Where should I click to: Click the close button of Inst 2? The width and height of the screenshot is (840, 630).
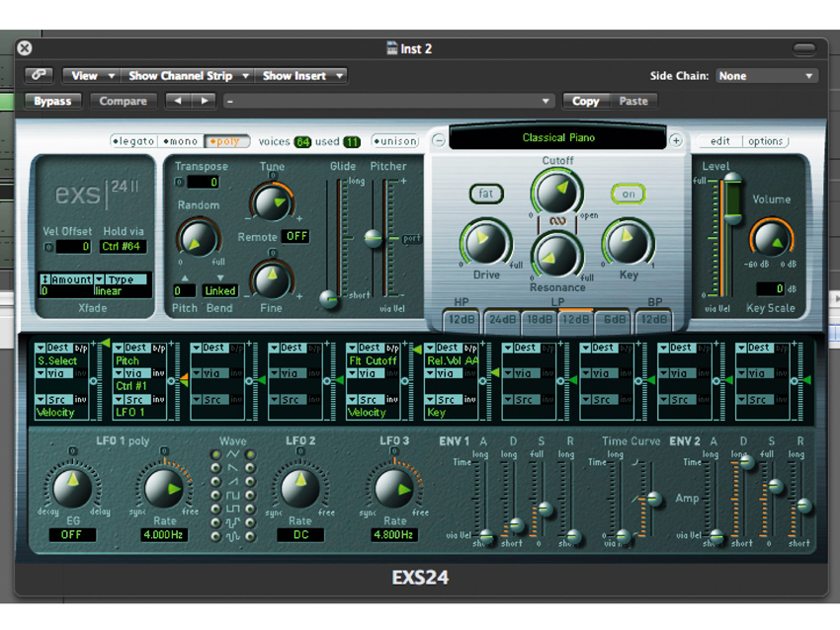[25, 48]
